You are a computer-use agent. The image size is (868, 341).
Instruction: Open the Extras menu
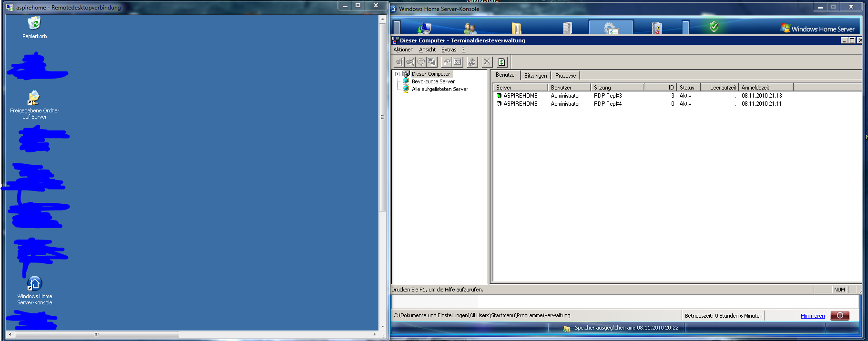pyautogui.click(x=449, y=50)
